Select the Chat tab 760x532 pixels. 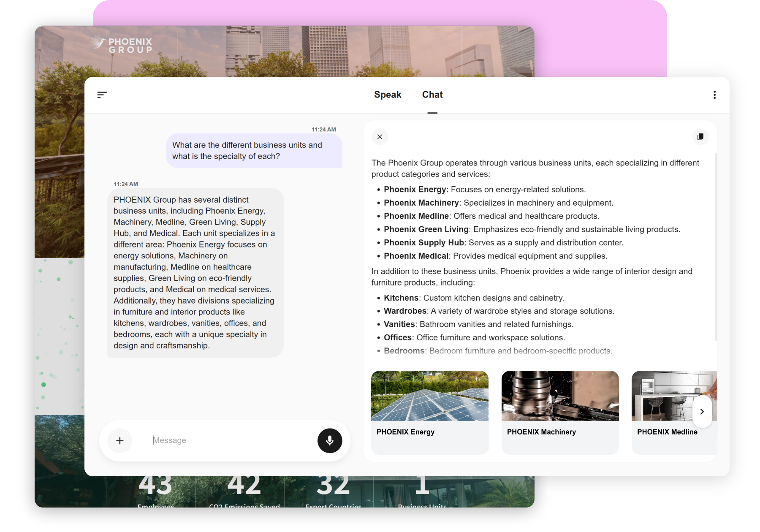pyautogui.click(x=432, y=95)
